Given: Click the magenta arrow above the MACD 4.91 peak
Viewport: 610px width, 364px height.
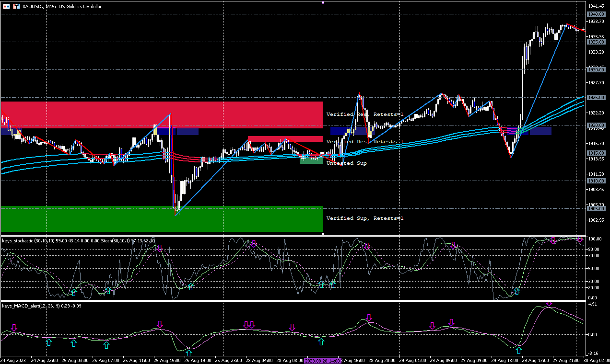Looking at the screenshot, I should [549, 304].
